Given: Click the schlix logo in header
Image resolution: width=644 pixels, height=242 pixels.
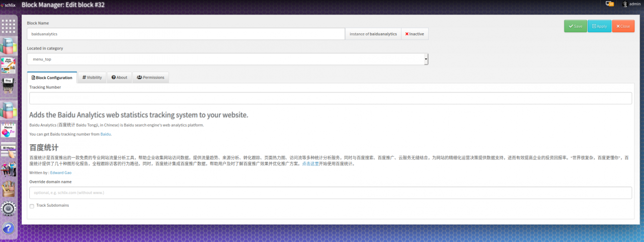Looking at the screenshot, I should tap(8, 5).
